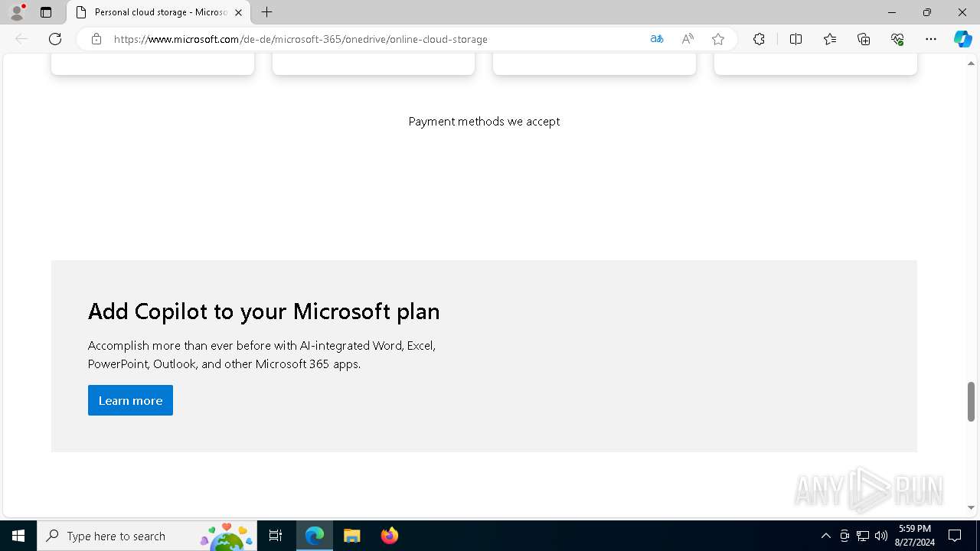Open the Windows Start menu
This screenshot has height=551, width=980.
pyautogui.click(x=18, y=536)
